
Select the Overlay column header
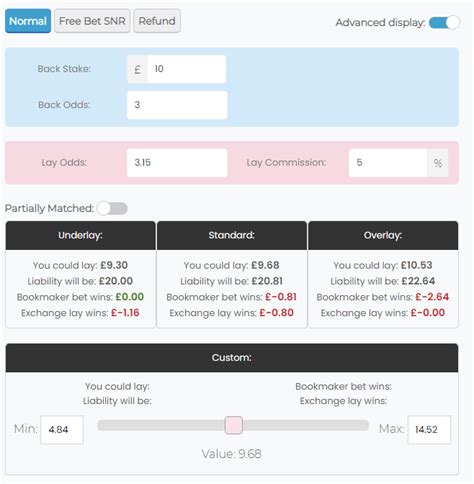383,235
